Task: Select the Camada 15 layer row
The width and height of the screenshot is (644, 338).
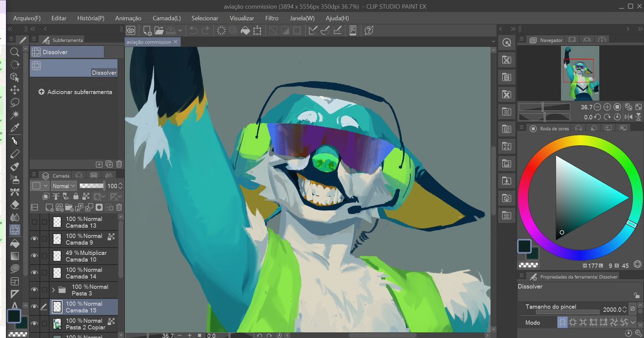Action: pos(84,307)
